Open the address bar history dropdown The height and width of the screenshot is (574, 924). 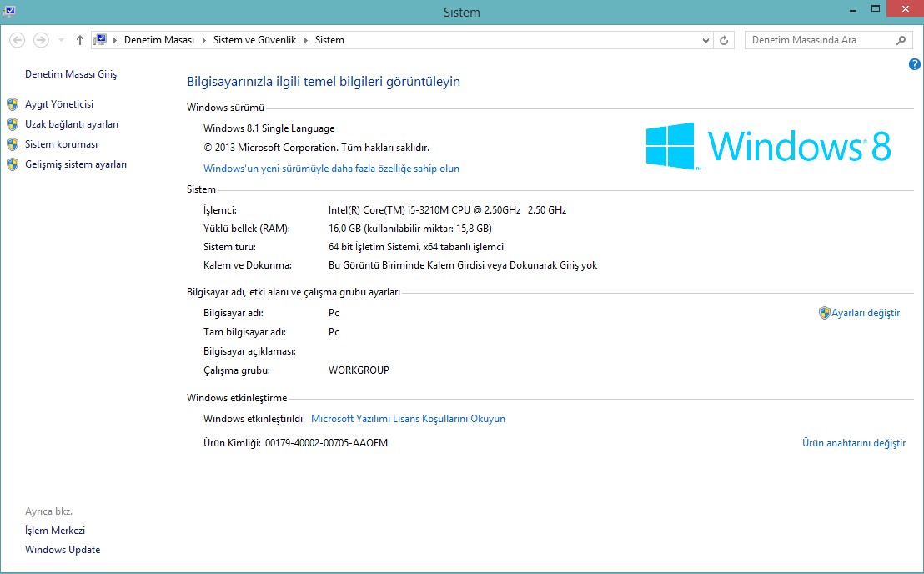(x=706, y=40)
